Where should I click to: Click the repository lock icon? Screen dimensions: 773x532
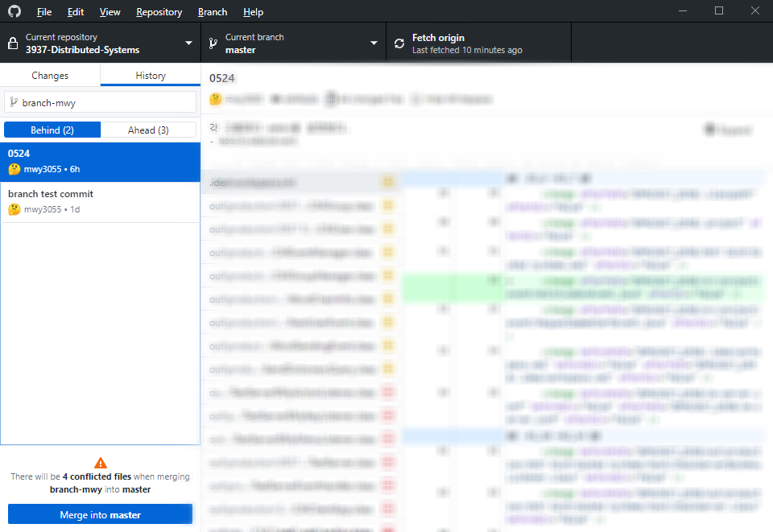(14, 43)
